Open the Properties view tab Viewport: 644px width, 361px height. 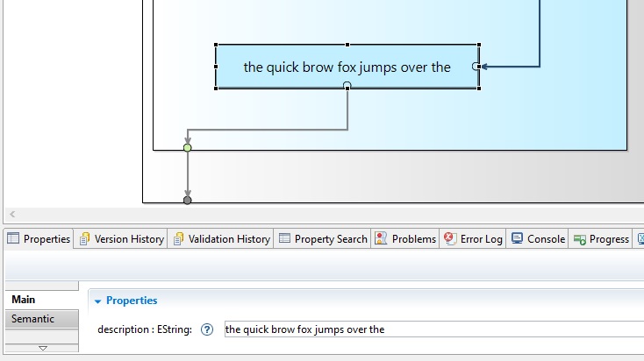pos(39,238)
